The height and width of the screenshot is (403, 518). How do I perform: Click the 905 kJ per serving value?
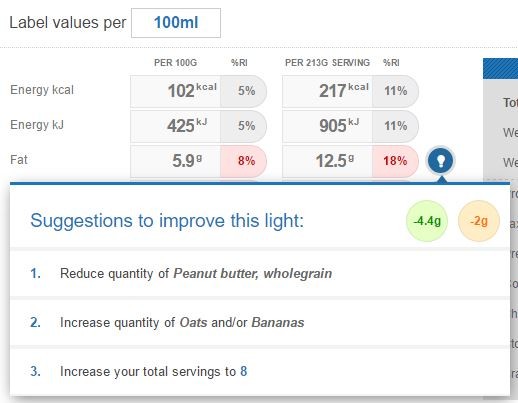[327, 126]
